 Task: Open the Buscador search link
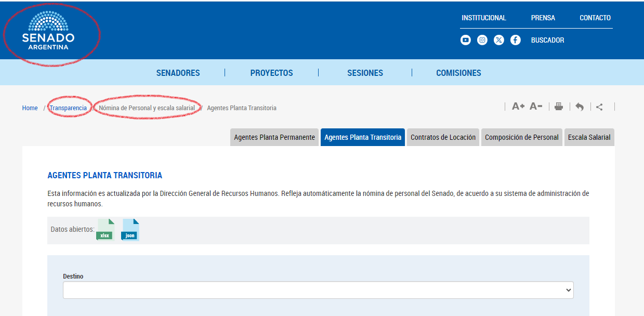547,40
